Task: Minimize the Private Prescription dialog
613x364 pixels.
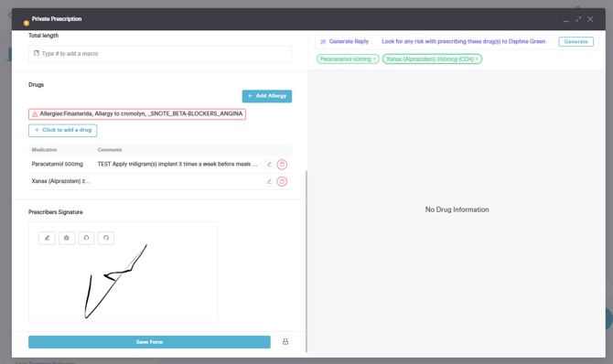Action: (x=565, y=19)
